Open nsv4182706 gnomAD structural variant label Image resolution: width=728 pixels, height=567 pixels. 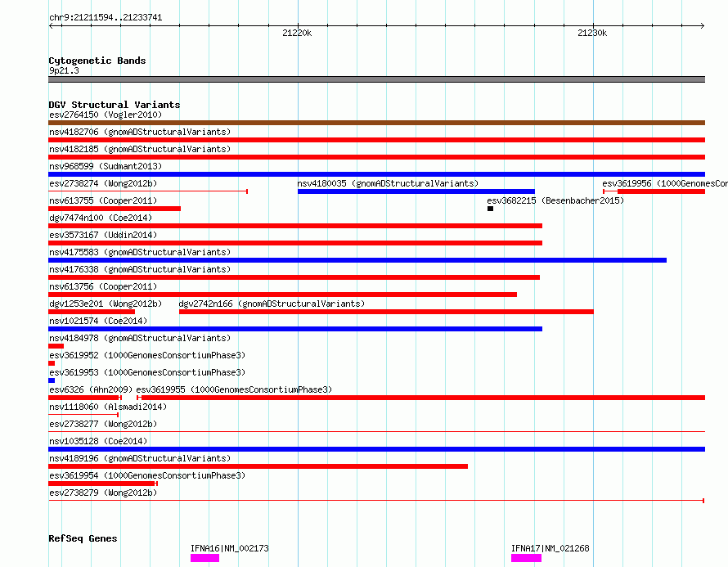140,132
